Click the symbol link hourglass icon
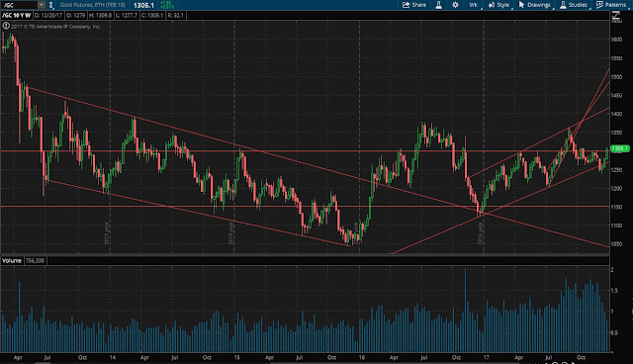Viewport: 633px width, 364px height. [51, 5]
